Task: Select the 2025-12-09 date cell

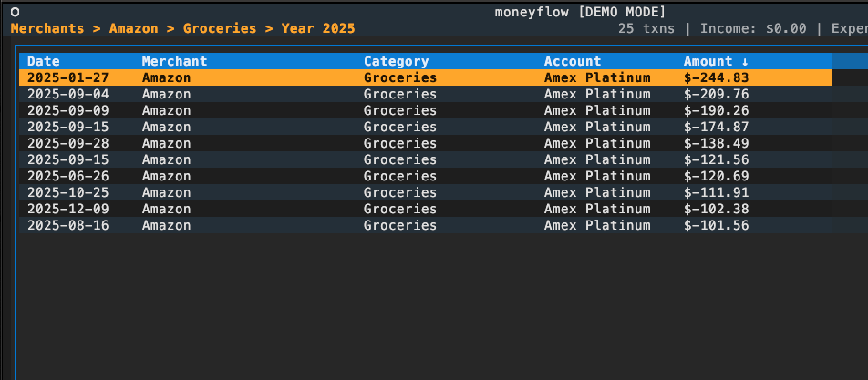Action: point(68,209)
